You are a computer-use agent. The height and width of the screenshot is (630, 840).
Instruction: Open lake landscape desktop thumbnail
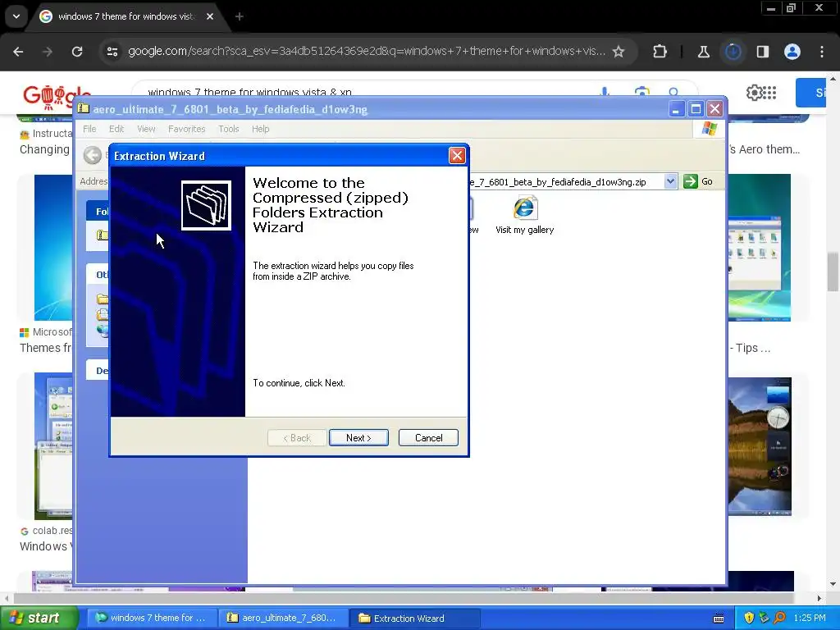click(759, 446)
